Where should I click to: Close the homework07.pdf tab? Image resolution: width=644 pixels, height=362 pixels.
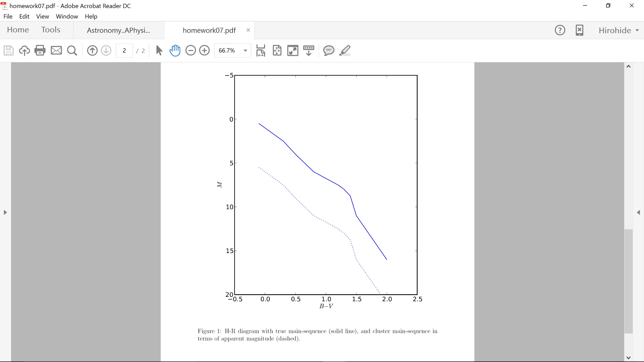tap(248, 30)
